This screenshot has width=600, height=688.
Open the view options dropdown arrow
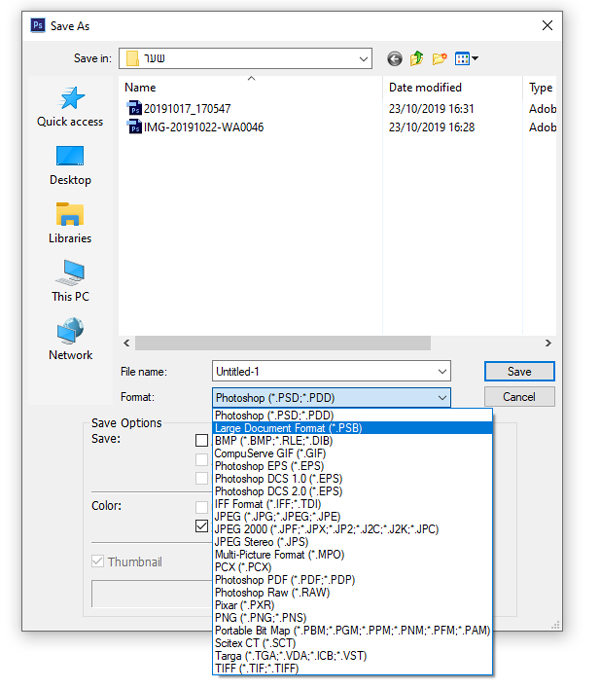tap(475, 58)
